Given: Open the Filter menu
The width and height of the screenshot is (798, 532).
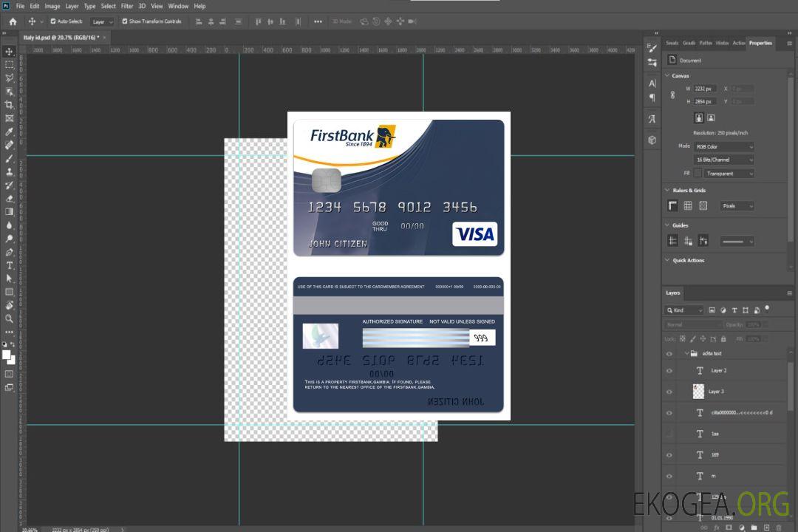Looking at the screenshot, I should (127, 6).
